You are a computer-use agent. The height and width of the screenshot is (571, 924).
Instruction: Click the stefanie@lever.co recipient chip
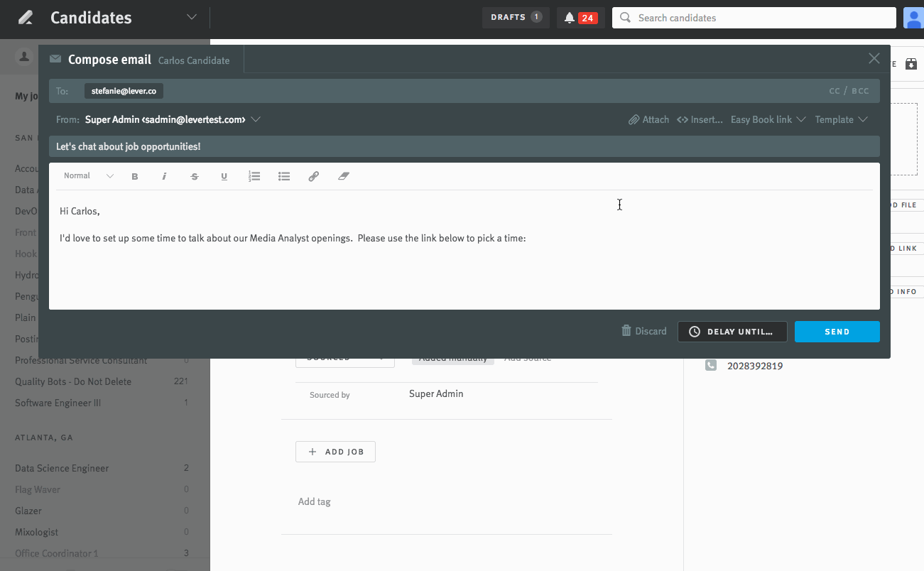point(124,91)
